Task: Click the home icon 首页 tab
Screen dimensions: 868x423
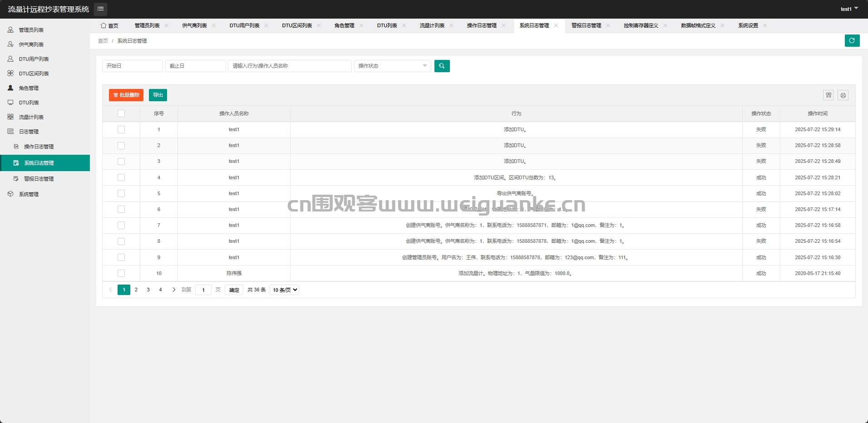Action: [x=109, y=25]
